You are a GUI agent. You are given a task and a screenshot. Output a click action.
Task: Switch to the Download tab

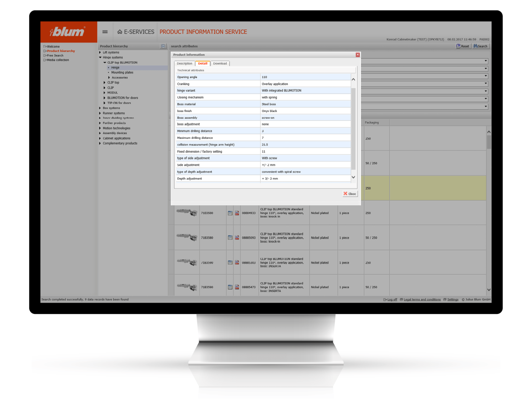pyautogui.click(x=220, y=63)
